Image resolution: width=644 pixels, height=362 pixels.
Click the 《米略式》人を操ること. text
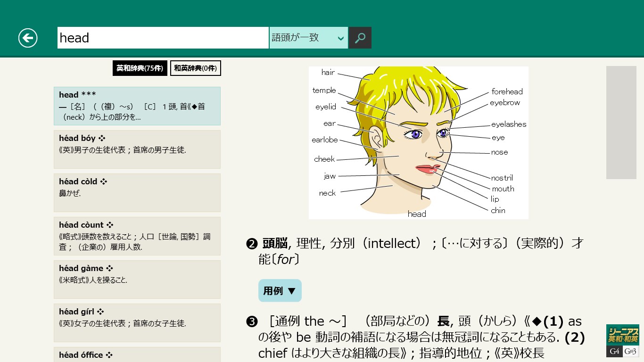[93, 280]
